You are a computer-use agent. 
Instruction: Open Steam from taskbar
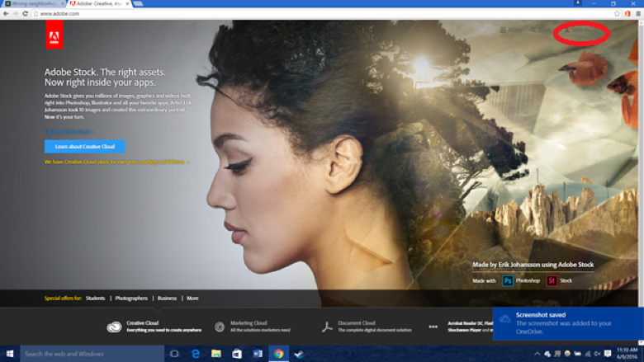[299, 354]
